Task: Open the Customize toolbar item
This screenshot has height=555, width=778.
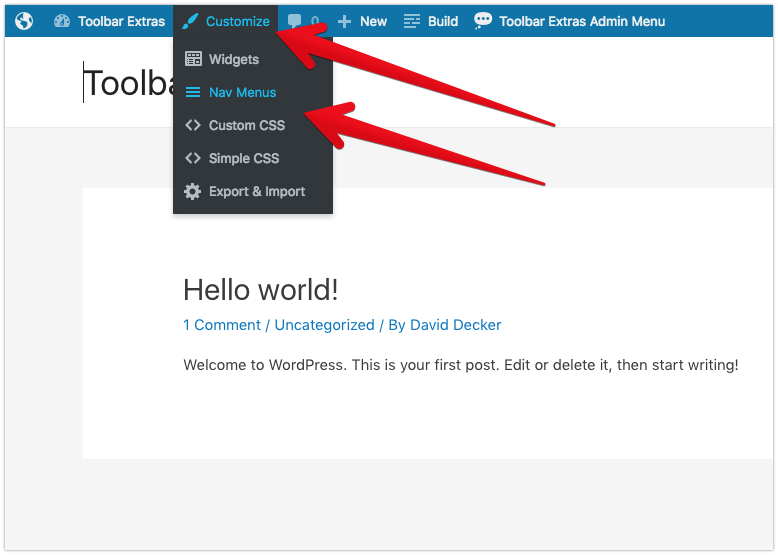Action: (226, 21)
